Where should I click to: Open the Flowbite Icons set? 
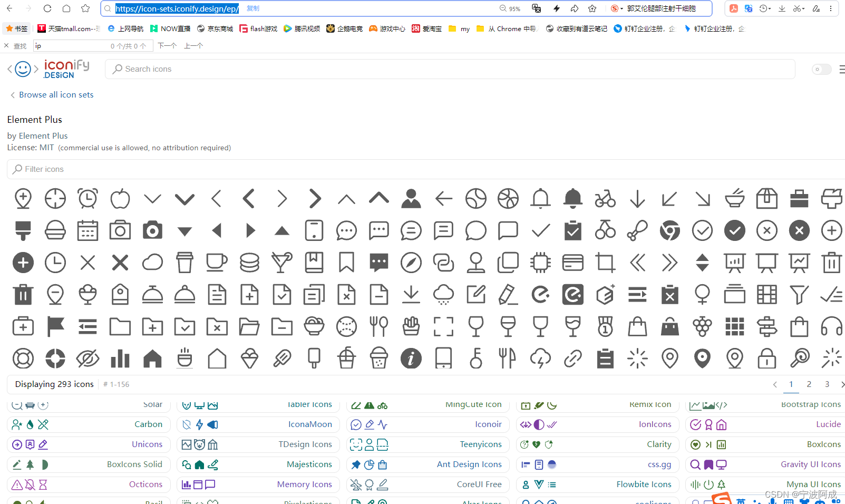[x=598, y=484]
